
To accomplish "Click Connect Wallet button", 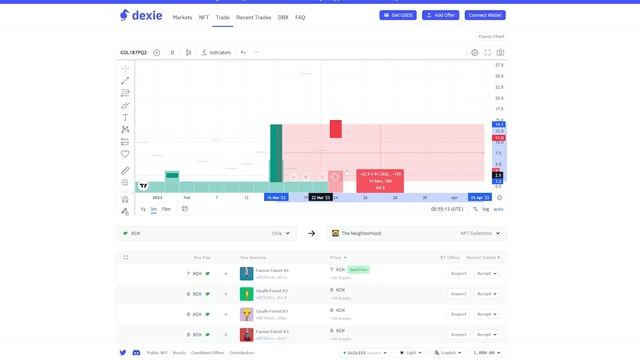I will [x=485, y=15].
